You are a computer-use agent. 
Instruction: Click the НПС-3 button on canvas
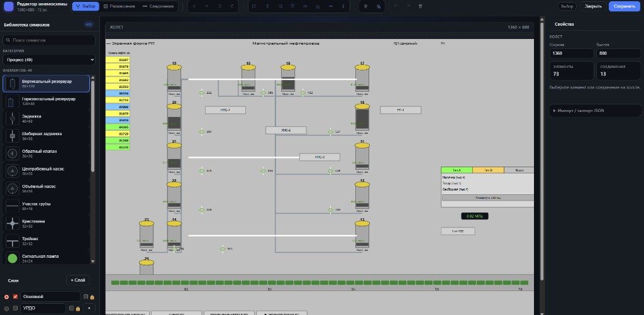[319, 157]
